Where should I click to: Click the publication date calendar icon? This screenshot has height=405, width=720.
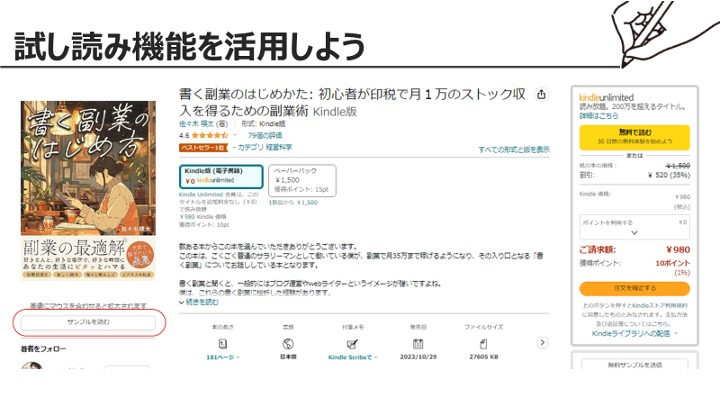tap(418, 343)
